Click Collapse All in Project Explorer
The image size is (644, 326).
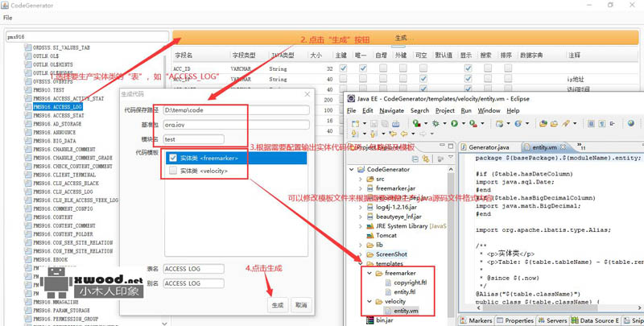point(415,159)
